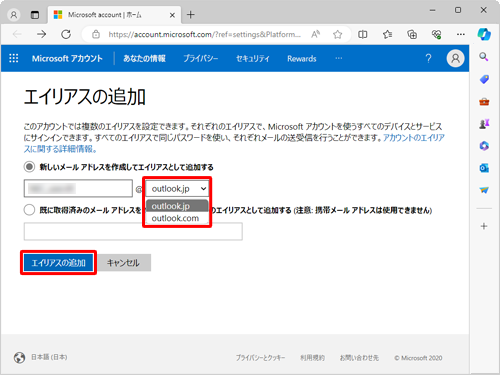This screenshot has width=500, height=375.
Task: Open the help question mark
Action: [x=428, y=59]
